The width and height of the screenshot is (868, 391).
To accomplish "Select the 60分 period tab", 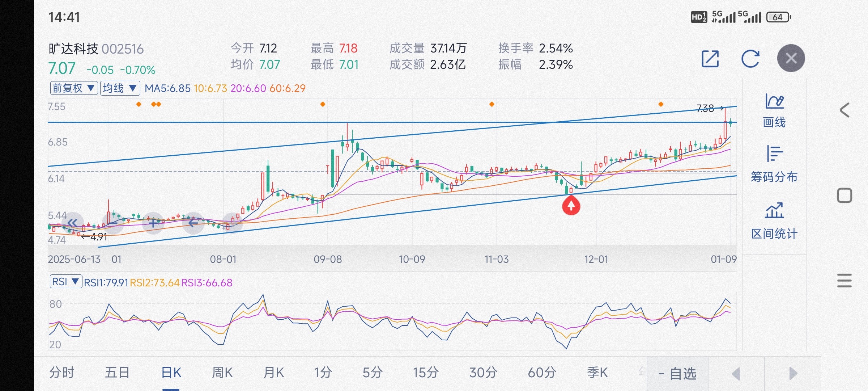I will click(541, 373).
